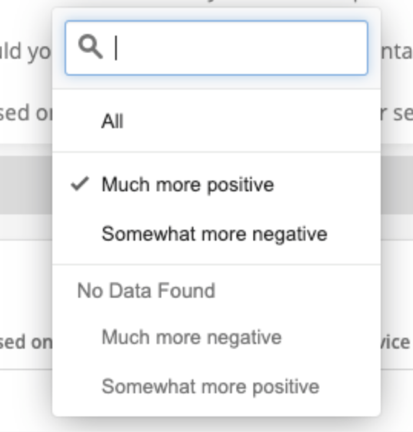
Task: Uncheck the checkmark beside Much more positive
Action: coord(80,184)
